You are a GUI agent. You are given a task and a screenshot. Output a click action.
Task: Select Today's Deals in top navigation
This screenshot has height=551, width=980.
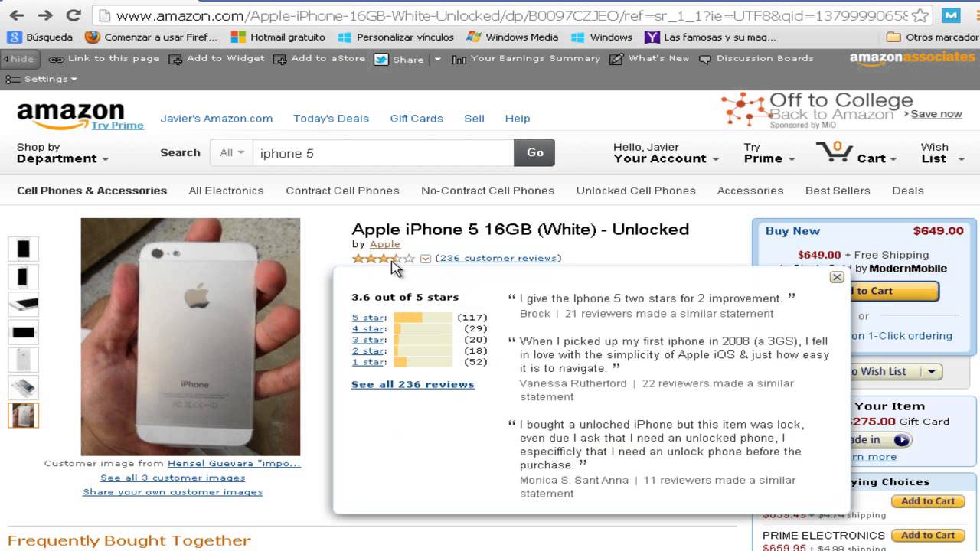coord(331,119)
